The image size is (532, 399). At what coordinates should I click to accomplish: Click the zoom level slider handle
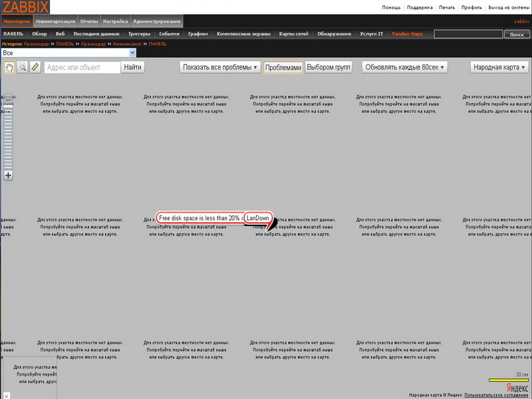(8, 106)
